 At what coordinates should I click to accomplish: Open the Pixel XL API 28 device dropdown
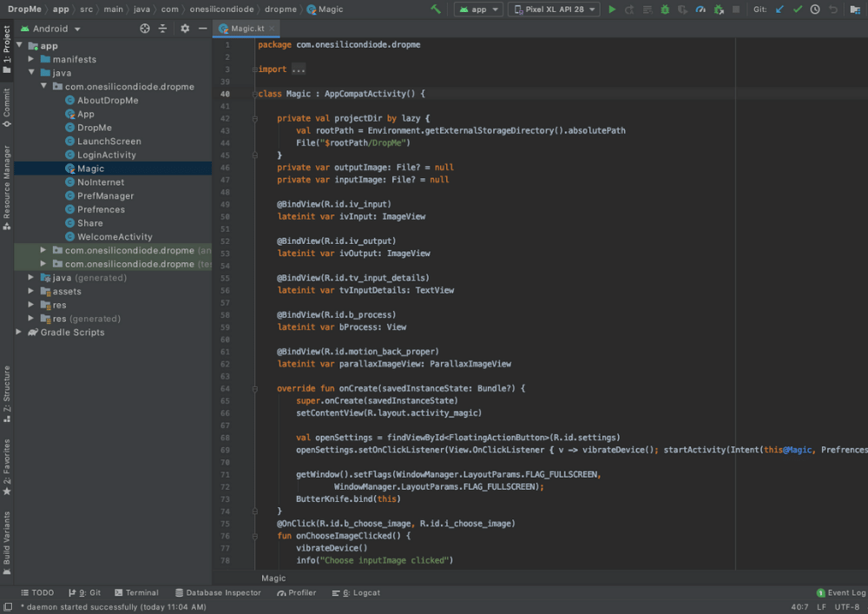(556, 10)
